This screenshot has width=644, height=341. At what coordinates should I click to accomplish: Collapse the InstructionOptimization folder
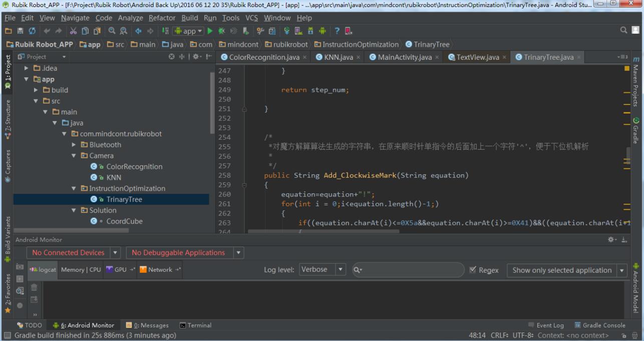(x=75, y=189)
